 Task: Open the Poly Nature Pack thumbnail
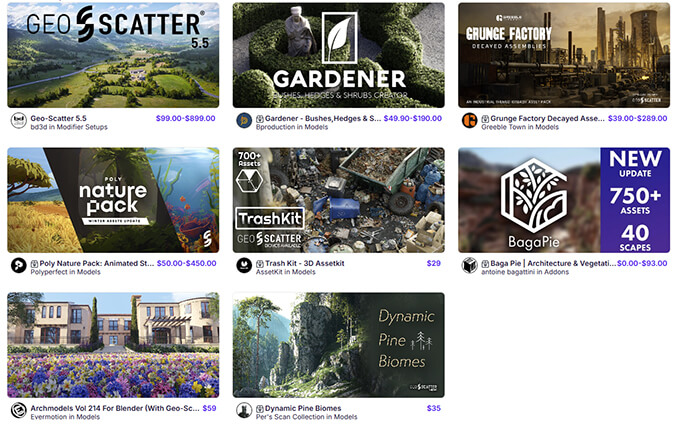pos(113,200)
